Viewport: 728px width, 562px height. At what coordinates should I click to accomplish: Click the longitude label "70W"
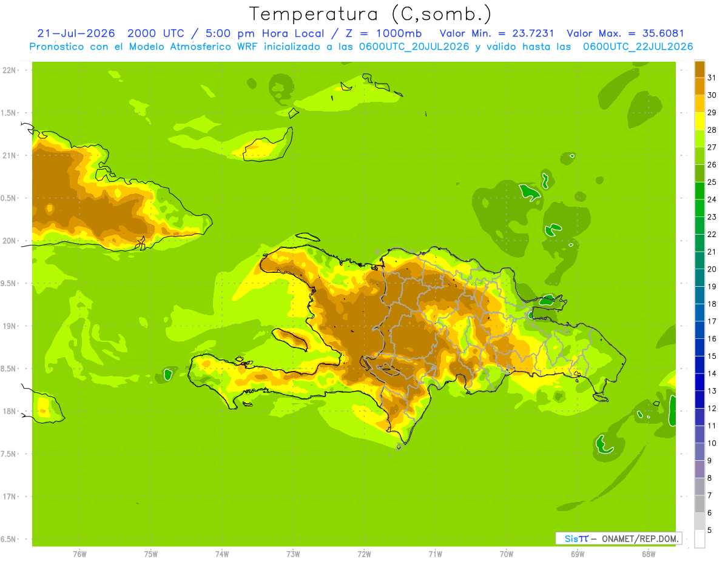point(507,554)
